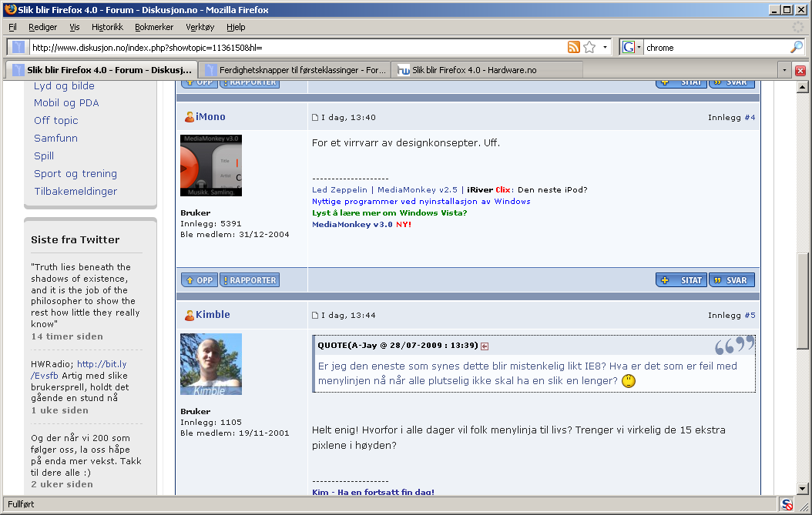This screenshot has width=812, height=515.
Task: Click Kimble username link
Action: [x=213, y=315]
